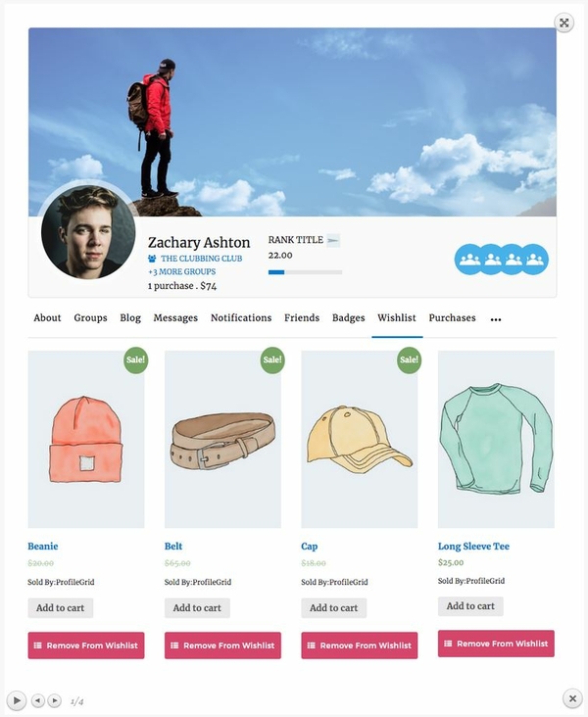Open the Cap product thumbnail
The image size is (588, 717).
(x=360, y=439)
